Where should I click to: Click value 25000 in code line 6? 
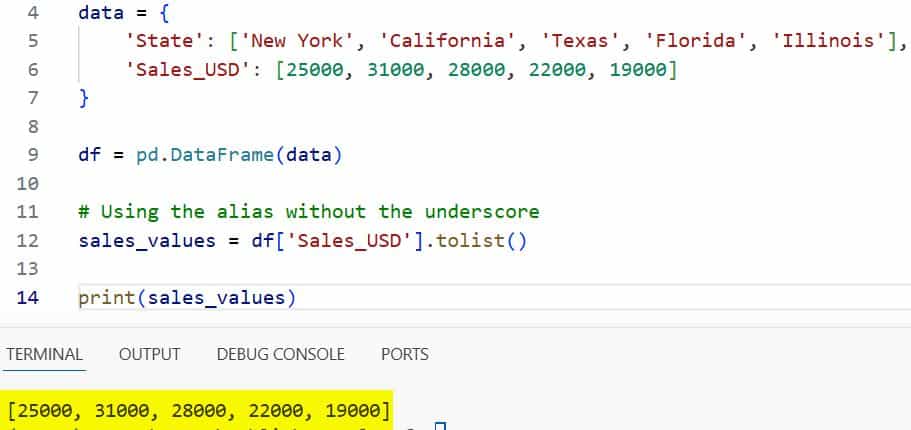pyautogui.click(x=315, y=70)
